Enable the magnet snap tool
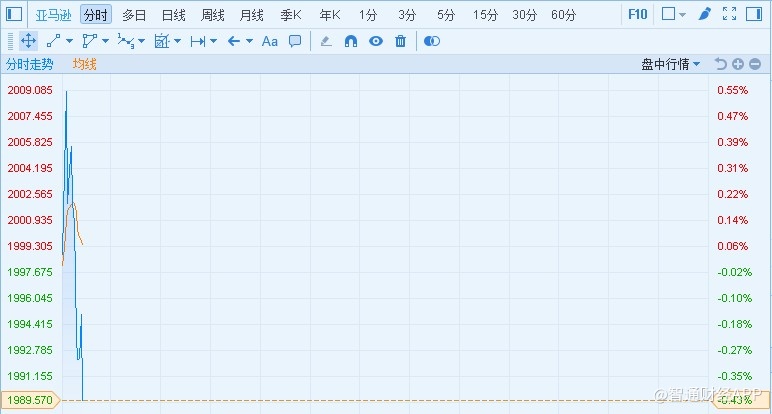This screenshot has width=772, height=414. [x=351, y=41]
